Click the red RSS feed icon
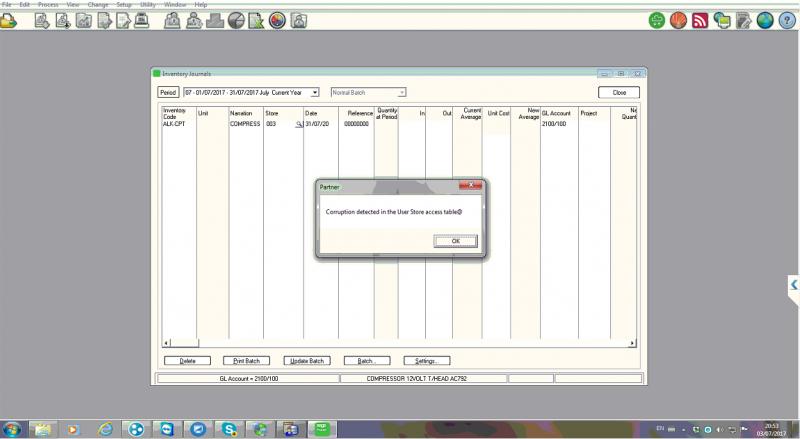This screenshot has width=800, height=439. coord(699,20)
